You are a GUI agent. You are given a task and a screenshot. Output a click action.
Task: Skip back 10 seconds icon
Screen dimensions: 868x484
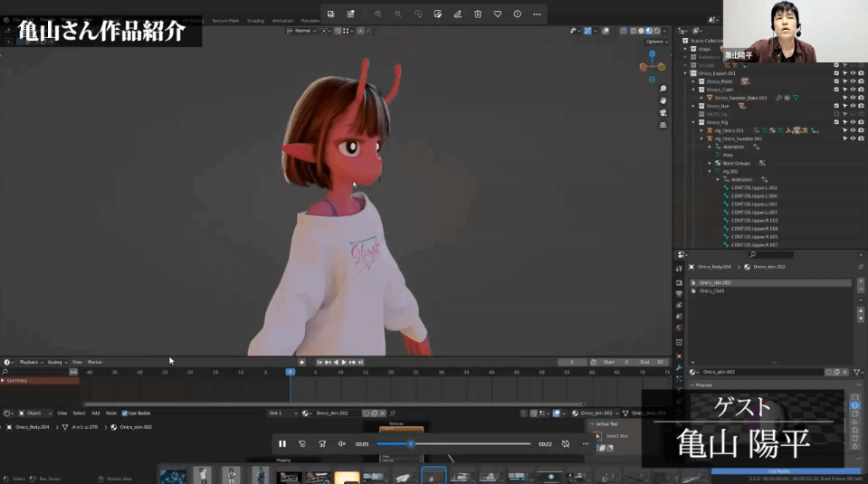tap(302, 443)
